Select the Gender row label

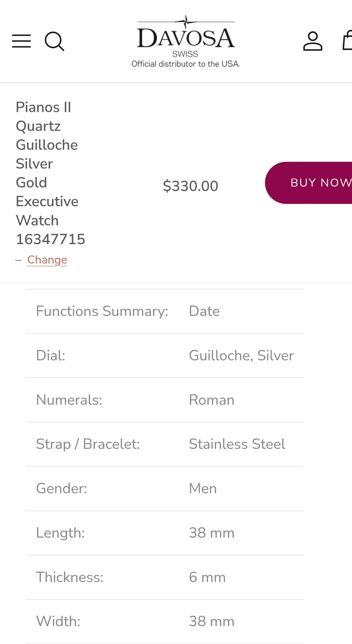(62, 489)
